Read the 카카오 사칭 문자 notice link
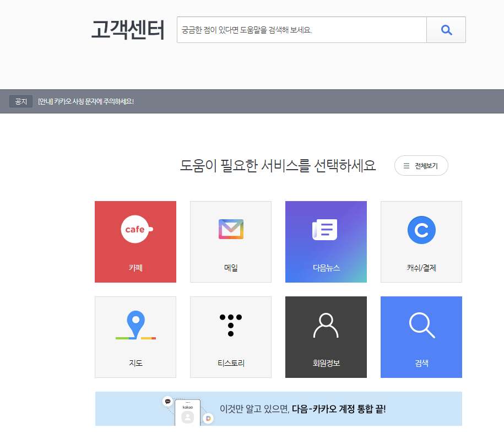 pyautogui.click(x=86, y=101)
